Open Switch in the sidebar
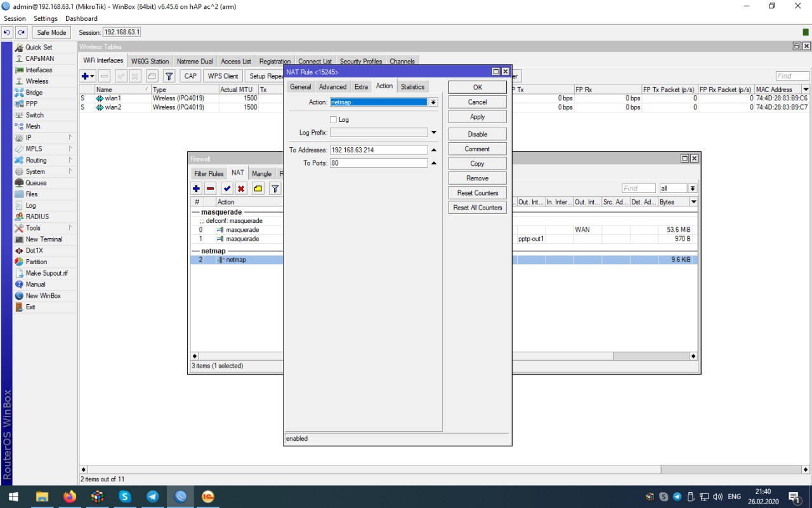 [34, 115]
